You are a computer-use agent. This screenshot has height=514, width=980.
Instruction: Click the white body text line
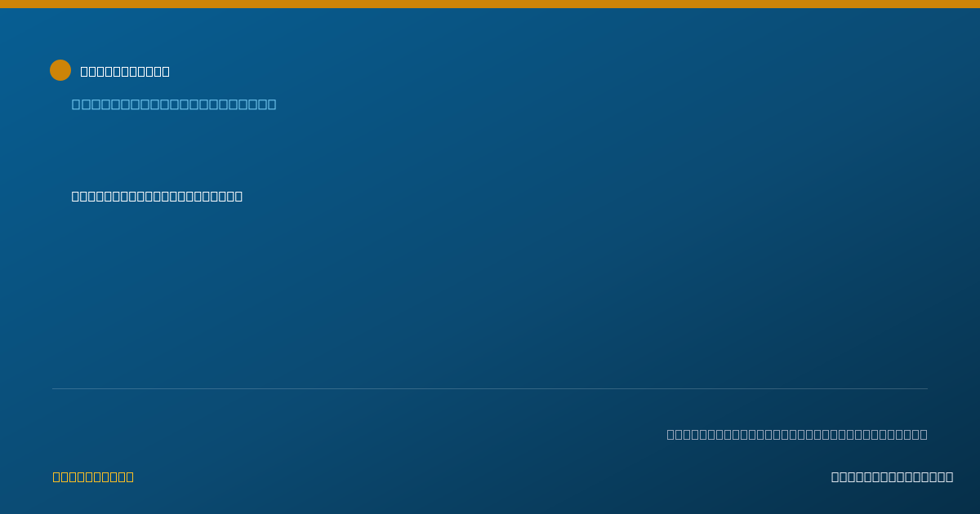pos(157,196)
